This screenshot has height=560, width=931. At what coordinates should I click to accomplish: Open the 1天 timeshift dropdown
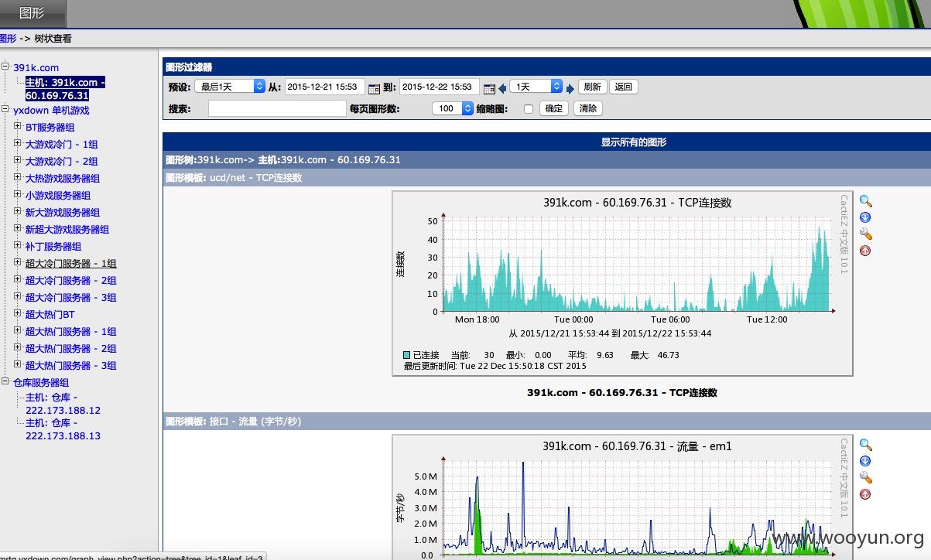[x=536, y=87]
